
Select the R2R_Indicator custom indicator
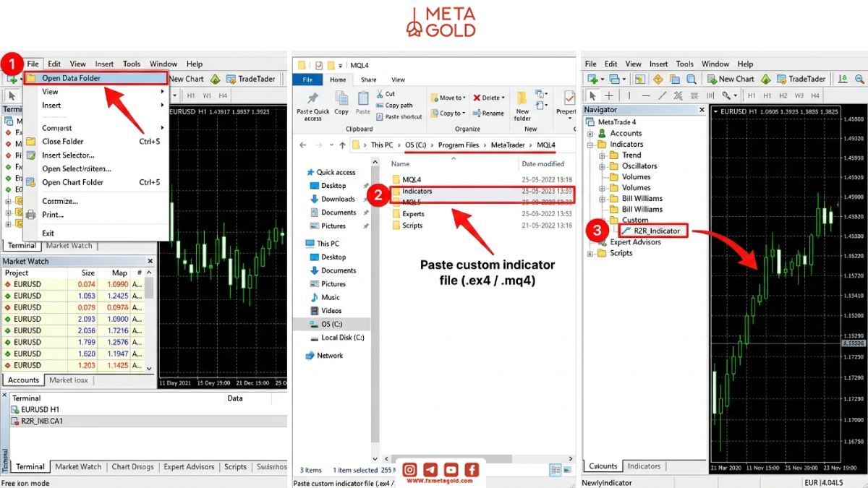(x=650, y=231)
